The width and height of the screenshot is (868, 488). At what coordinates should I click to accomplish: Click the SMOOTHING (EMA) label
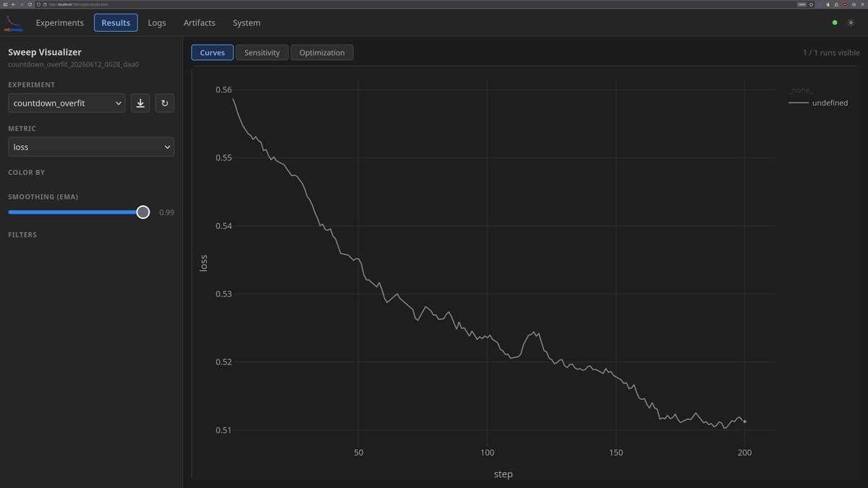(x=43, y=197)
